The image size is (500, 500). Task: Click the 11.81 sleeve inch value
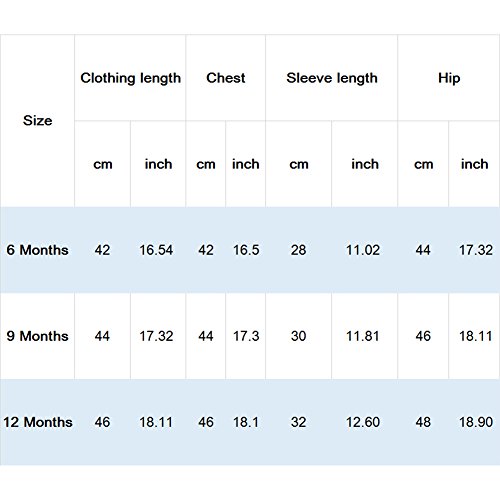tap(365, 336)
